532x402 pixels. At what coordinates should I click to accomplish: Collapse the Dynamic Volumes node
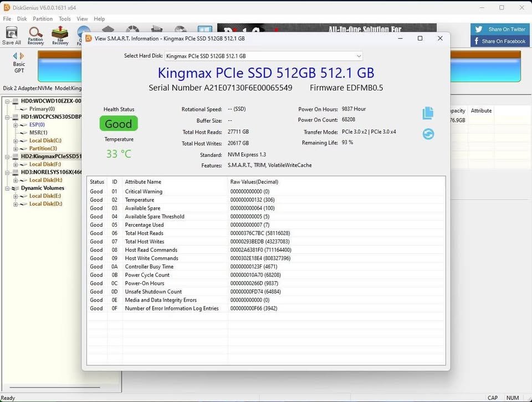point(7,189)
